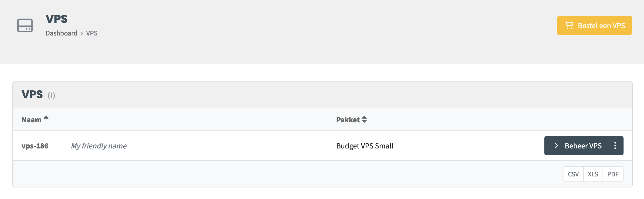This screenshot has height=199, width=644.
Task: Click the VPS (1) table heading
Action: 32,94
